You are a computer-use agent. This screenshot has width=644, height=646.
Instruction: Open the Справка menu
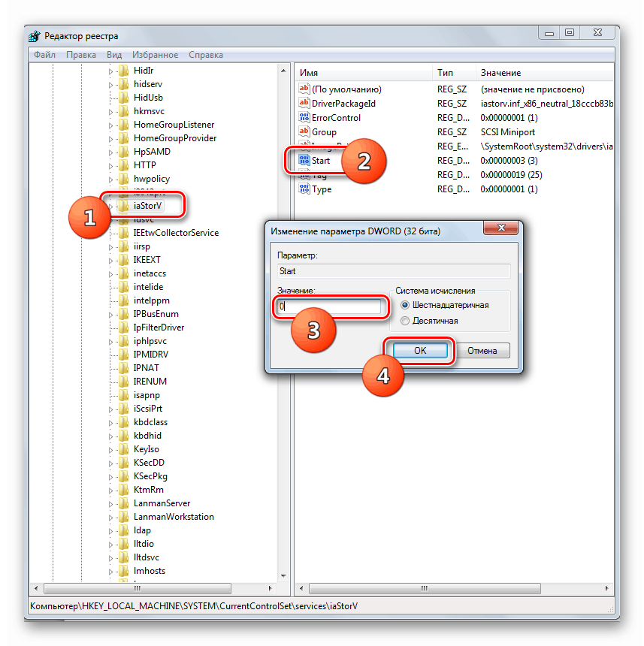coord(206,54)
